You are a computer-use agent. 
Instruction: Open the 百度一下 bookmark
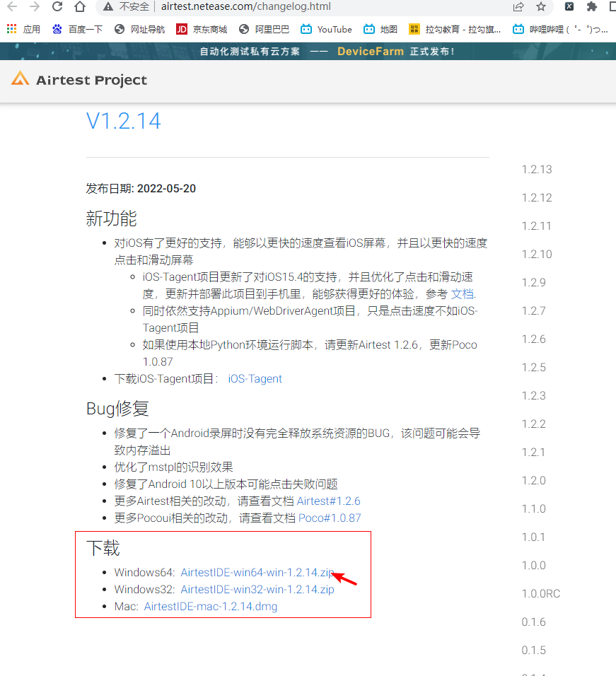tap(77, 29)
